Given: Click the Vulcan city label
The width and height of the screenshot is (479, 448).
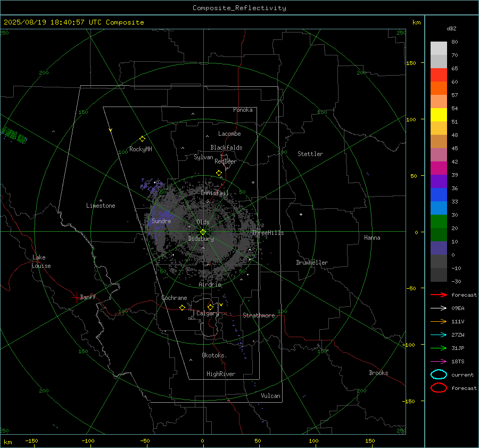Looking at the screenshot, I should click(x=271, y=396).
